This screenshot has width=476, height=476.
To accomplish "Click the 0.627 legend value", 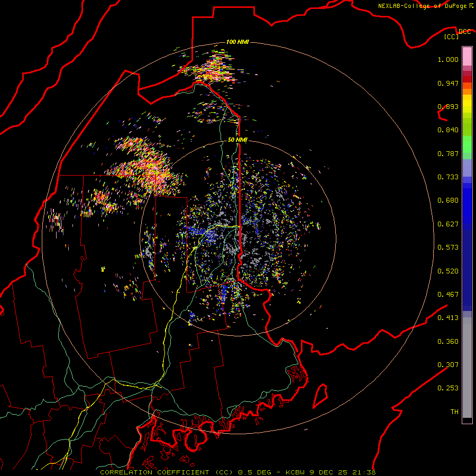I will pos(448,224).
